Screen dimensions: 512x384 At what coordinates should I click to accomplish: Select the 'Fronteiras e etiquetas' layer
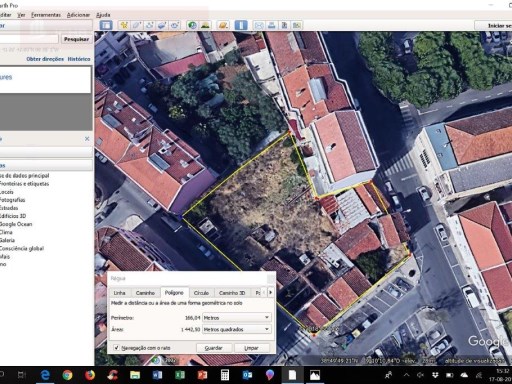point(24,184)
